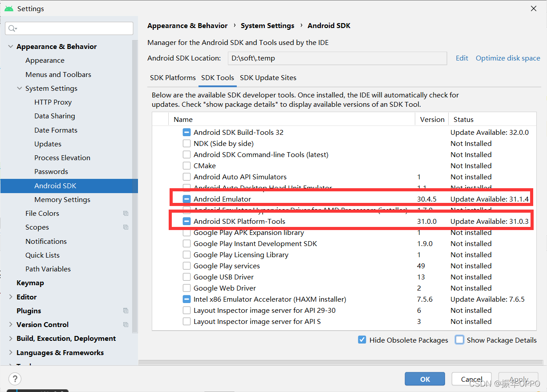Click the Cancel button

pos(471,379)
